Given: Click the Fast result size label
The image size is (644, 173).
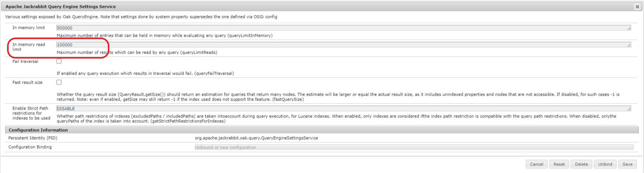Looking at the screenshot, I should 27,83.
